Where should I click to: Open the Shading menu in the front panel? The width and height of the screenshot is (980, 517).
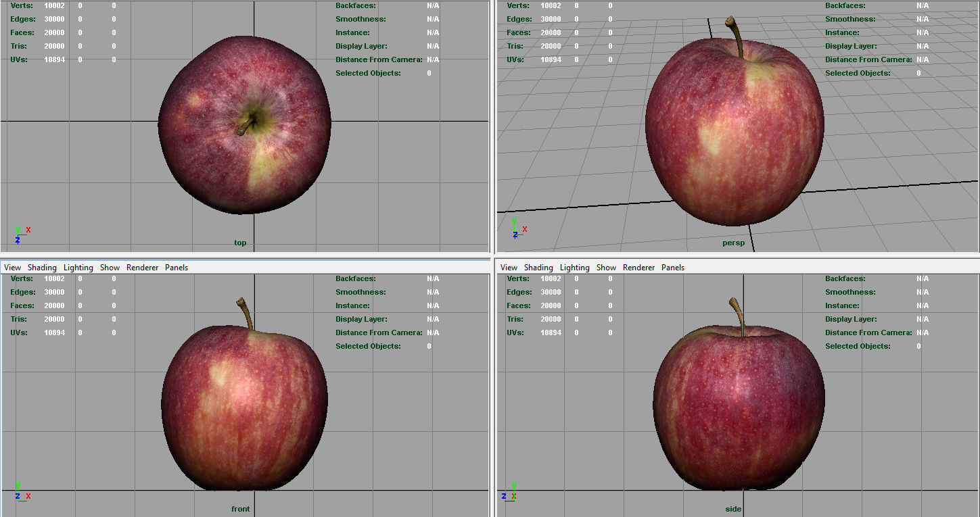42,268
